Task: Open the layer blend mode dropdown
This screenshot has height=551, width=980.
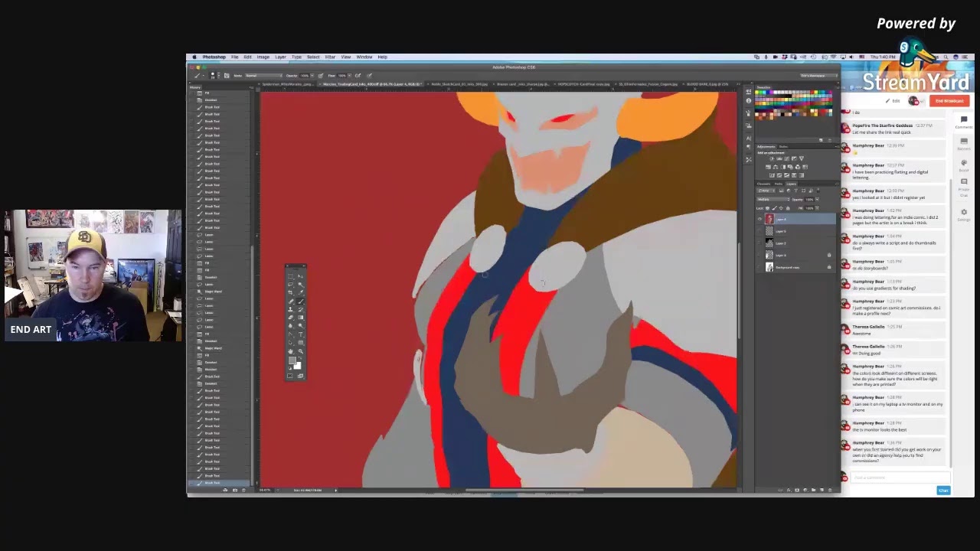Action: point(773,200)
